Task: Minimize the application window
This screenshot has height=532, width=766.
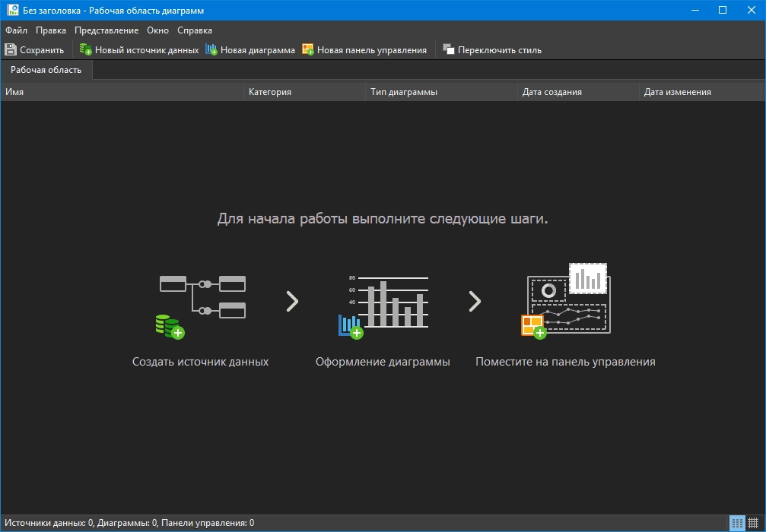Action: point(695,10)
